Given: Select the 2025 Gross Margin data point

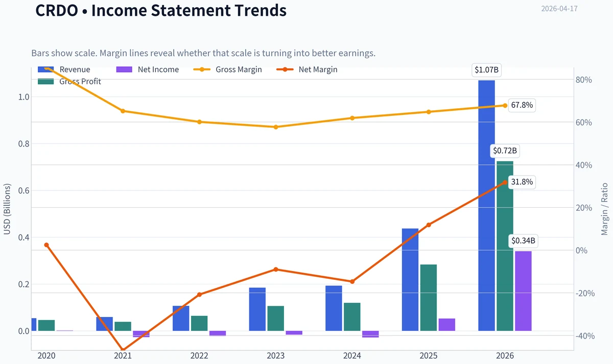Looking at the screenshot, I should pos(429,112).
